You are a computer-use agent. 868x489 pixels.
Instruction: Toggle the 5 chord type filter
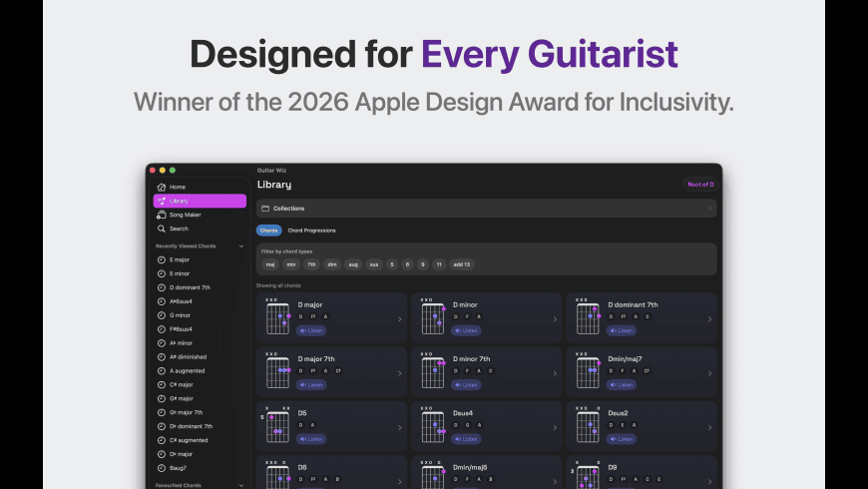(x=392, y=264)
